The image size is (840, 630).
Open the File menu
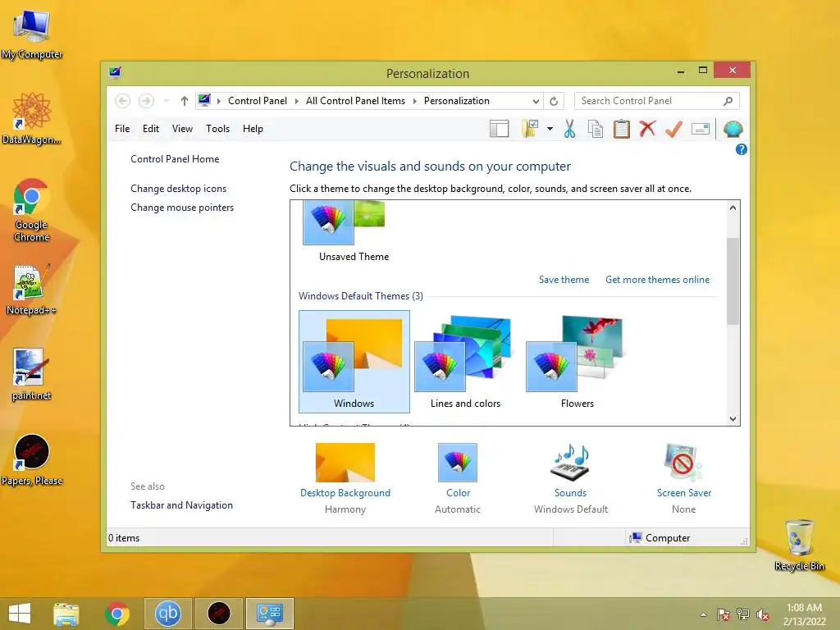coord(122,129)
